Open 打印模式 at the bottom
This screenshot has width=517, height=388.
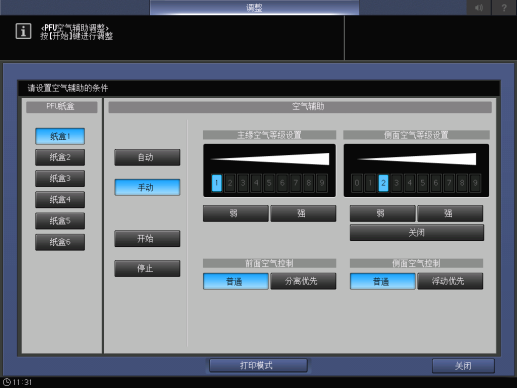tap(258, 366)
